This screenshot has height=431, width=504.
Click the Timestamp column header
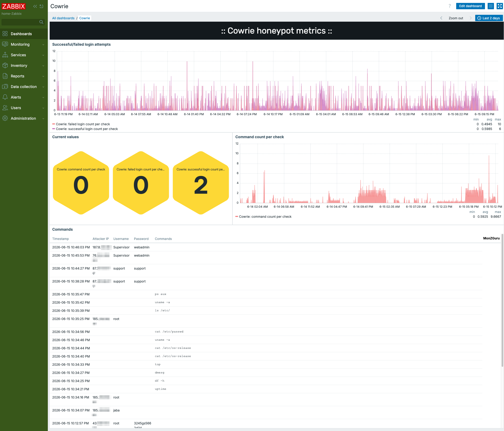coord(60,239)
